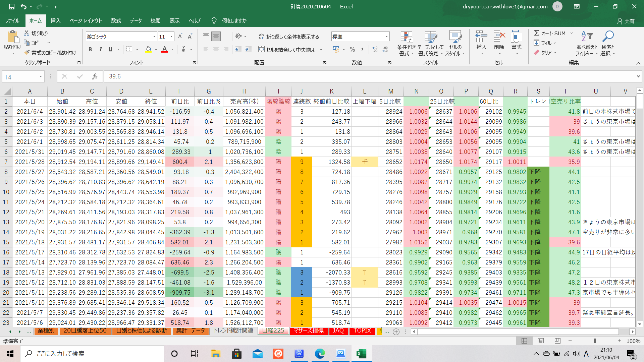Click the Merge and Center button

(287, 50)
